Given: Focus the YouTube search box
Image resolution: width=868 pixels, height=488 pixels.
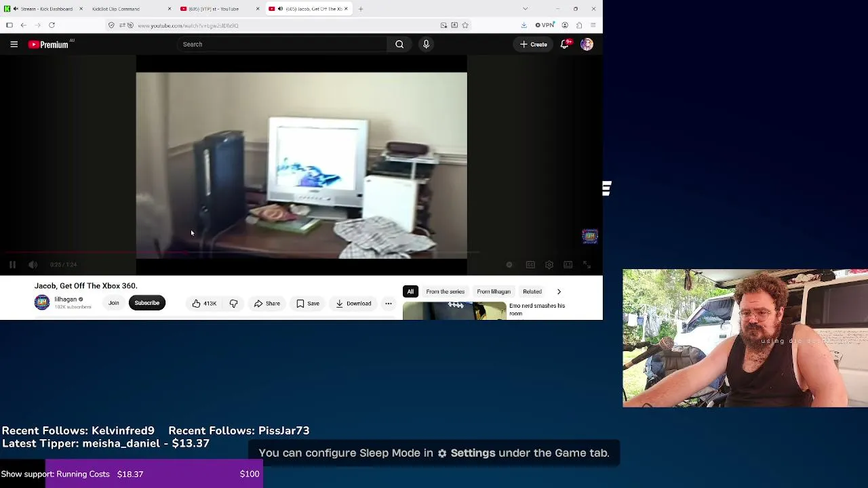Looking at the screenshot, I should (281, 44).
